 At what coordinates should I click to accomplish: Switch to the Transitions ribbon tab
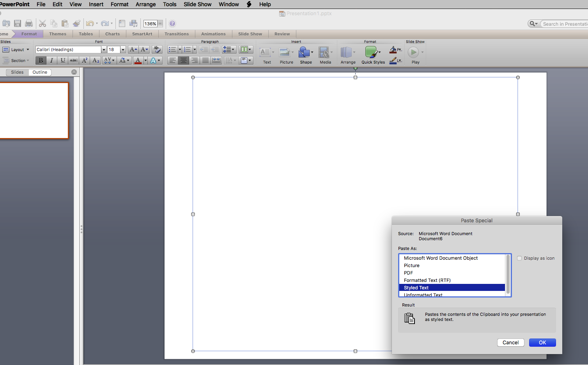pyautogui.click(x=176, y=34)
